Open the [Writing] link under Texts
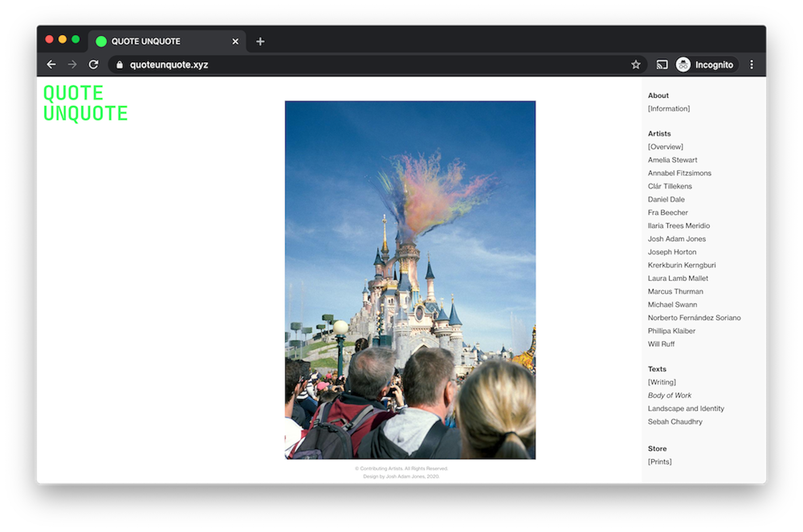 coord(662,382)
